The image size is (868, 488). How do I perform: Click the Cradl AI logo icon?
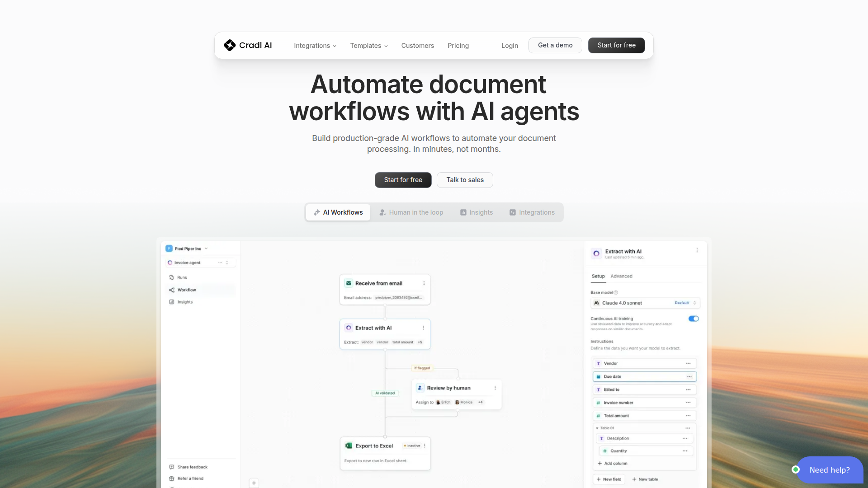click(x=230, y=45)
